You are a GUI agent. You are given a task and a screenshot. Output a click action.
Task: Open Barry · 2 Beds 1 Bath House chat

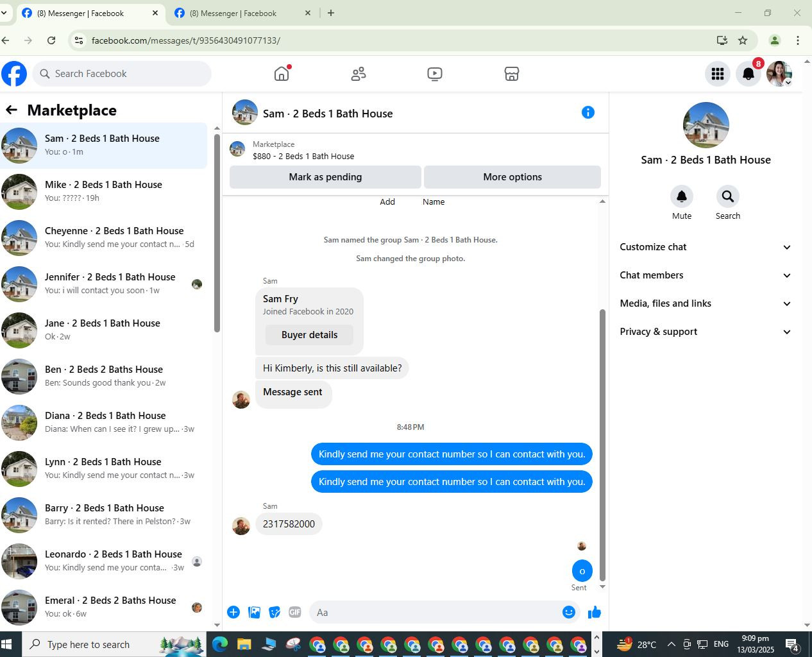coord(104,515)
